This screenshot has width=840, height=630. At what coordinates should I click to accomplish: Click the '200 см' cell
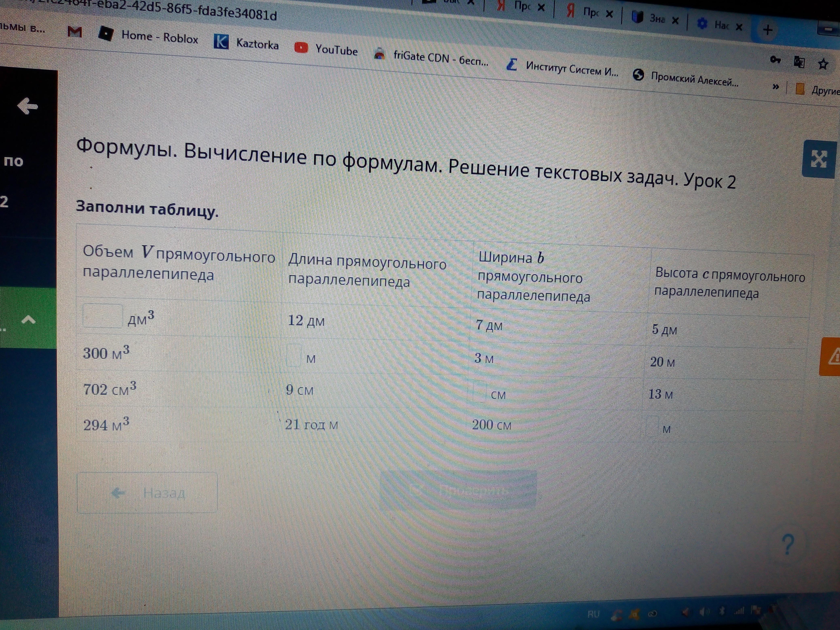pos(492,425)
